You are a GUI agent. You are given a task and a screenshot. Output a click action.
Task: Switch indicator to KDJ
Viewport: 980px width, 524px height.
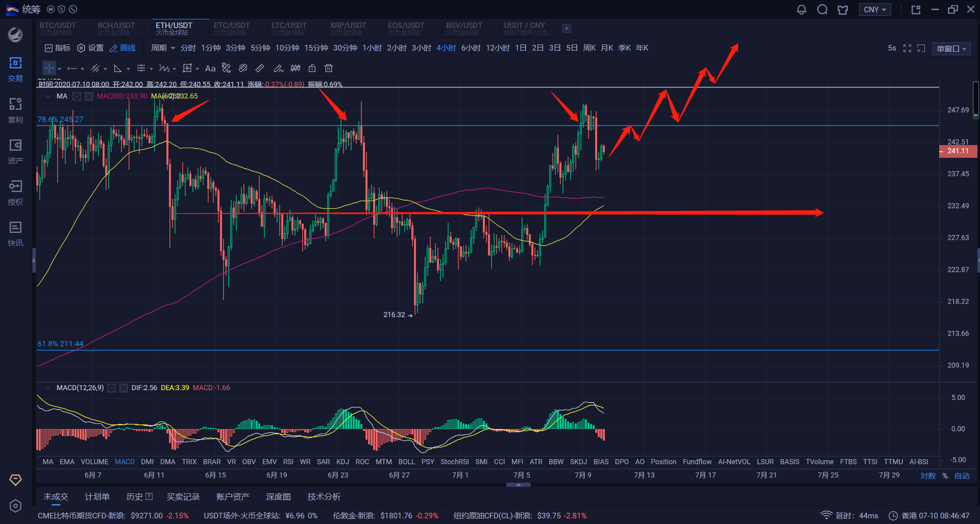click(342, 462)
